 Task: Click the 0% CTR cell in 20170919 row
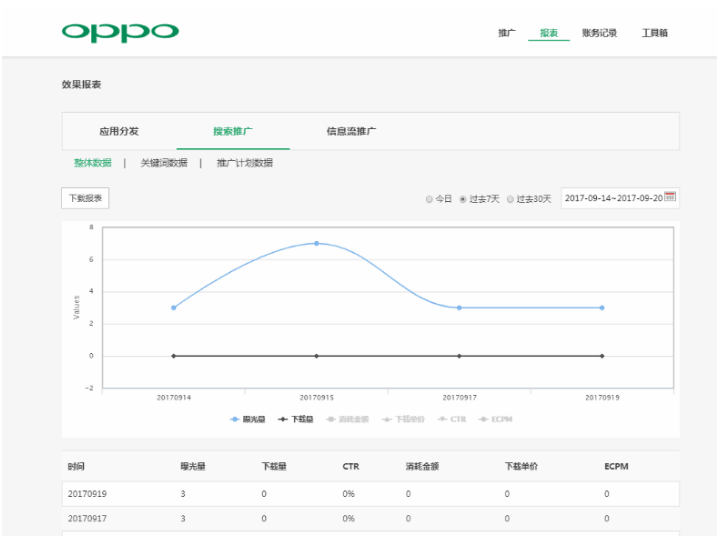pyautogui.click(x=349, y=494)
